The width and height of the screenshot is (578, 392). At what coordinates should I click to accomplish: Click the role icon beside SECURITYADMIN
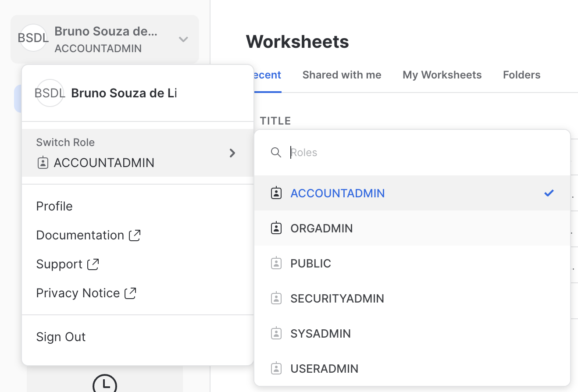tap(276, 299)
